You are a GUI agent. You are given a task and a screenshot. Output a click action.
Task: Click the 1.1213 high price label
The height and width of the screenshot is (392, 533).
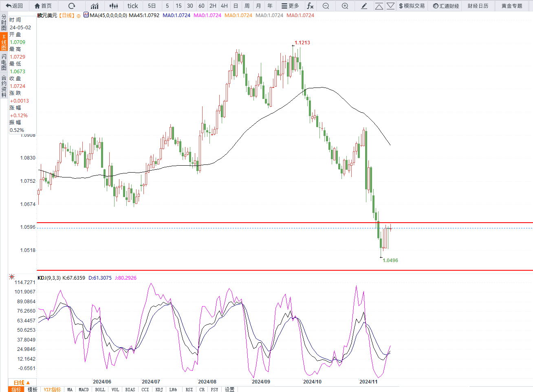302,42
